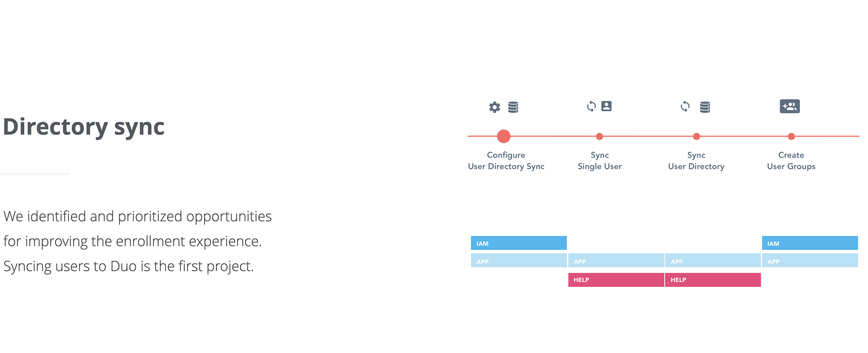Select the large Configure timeline marker
This screenshot has width=868, height=353.
[x=504, y=136]
